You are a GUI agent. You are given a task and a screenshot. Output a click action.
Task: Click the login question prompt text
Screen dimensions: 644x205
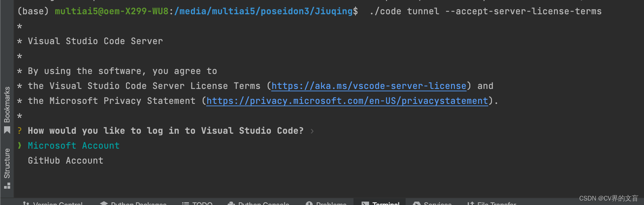166,131
